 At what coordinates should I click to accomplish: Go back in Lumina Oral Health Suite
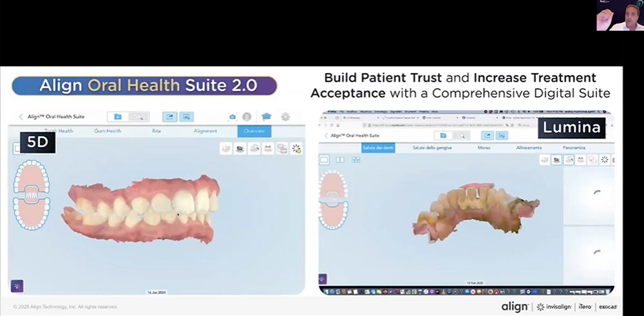tap(327, 135)
